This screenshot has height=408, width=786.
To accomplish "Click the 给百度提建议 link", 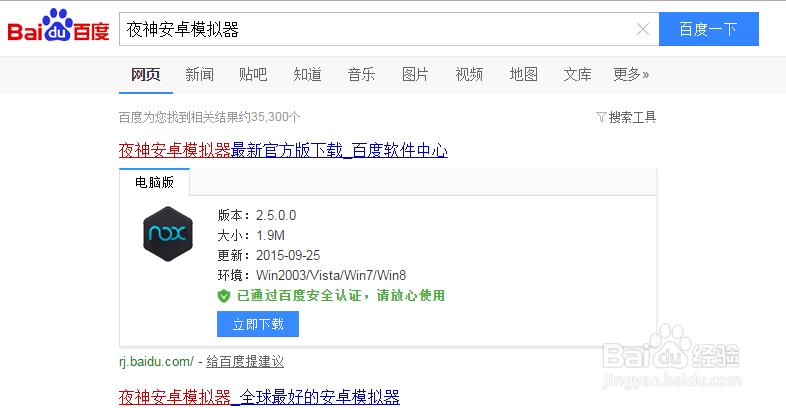I will click(245, 361).
